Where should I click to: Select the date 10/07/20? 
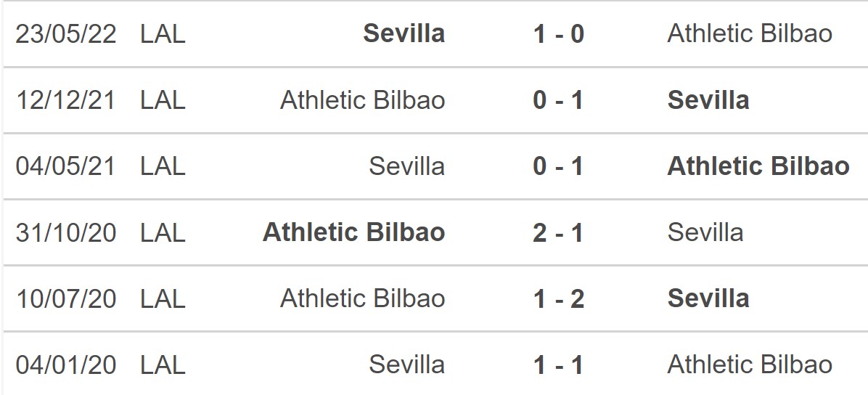tap(66, 298)
